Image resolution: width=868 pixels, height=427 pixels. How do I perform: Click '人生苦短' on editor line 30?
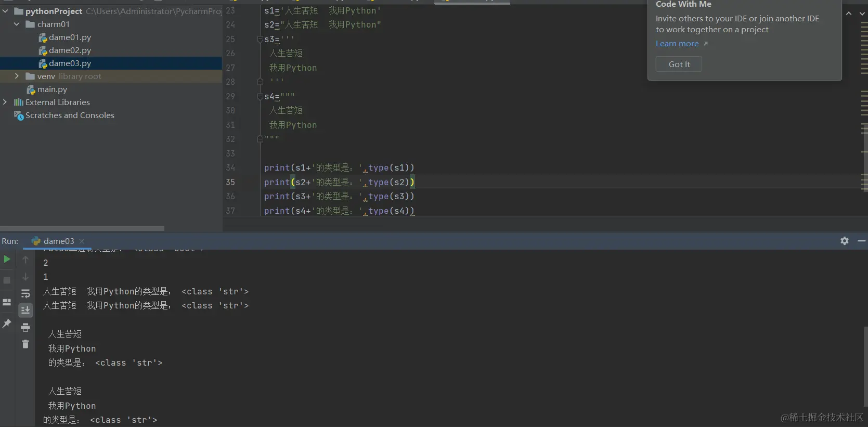tap(286, 111)
